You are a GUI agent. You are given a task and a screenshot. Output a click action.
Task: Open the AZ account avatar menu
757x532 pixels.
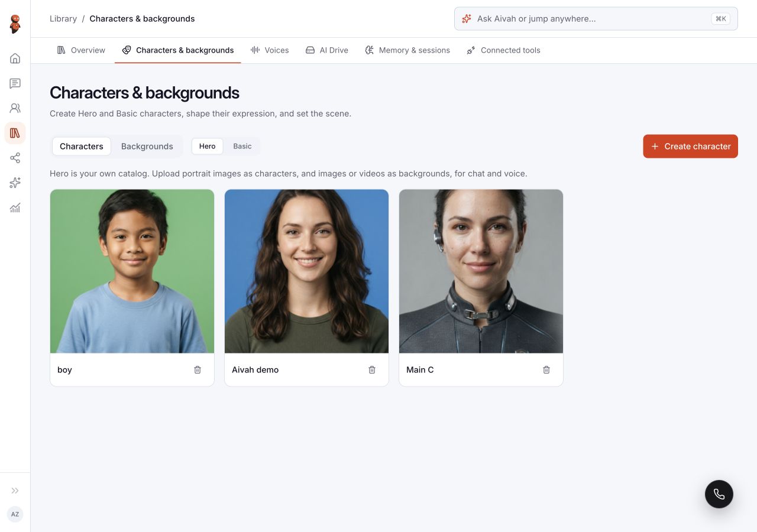coord(15,514)
